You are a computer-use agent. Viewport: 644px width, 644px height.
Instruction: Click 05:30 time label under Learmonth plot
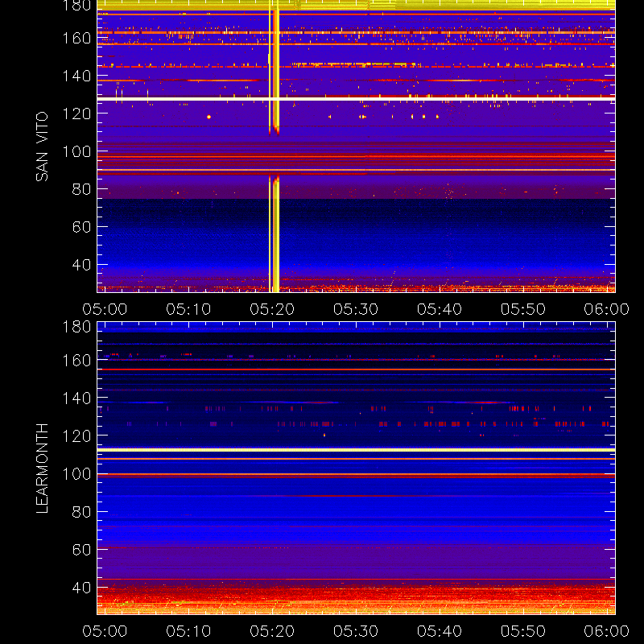pos(356,631)
